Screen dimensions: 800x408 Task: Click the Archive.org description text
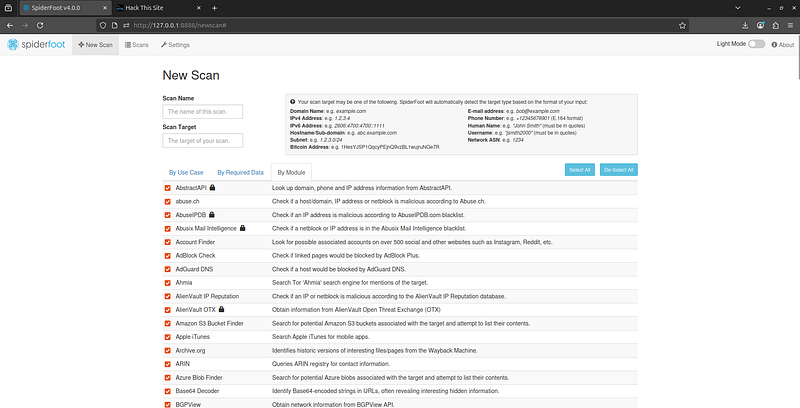[374, 350]
